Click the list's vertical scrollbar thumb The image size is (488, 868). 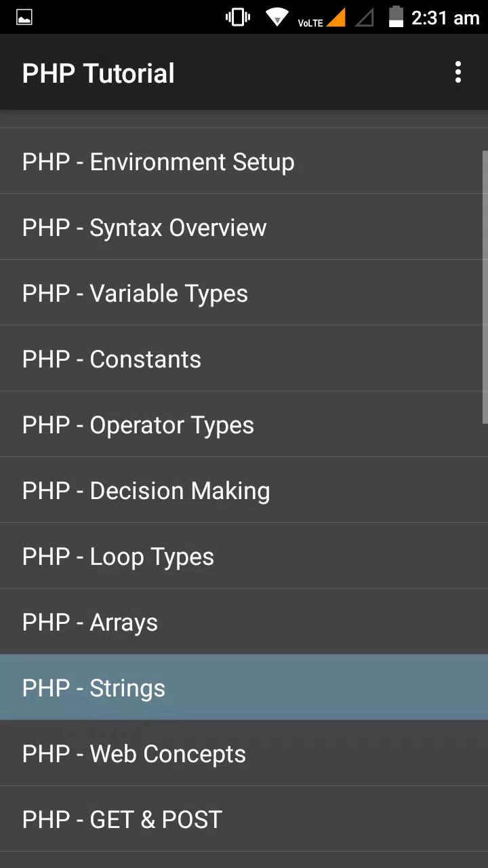coord(485,287)
